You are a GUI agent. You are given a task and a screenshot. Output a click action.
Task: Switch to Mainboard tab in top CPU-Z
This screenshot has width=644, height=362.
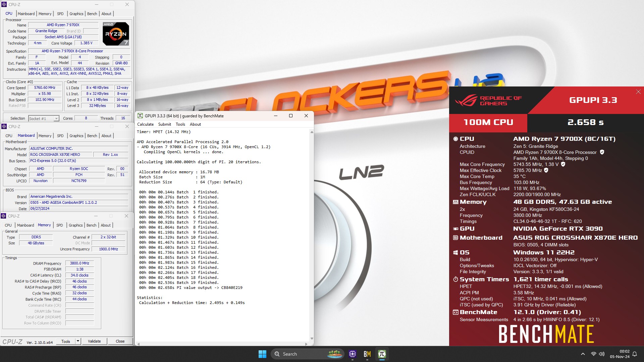pos(26,14)
